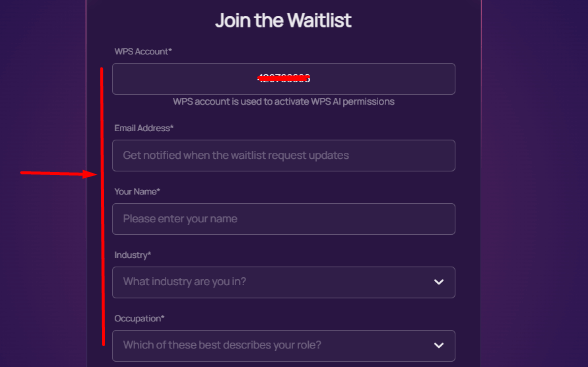Focus the 'Please enter your name' field
The image size is (588, 367).
[284, 219]
